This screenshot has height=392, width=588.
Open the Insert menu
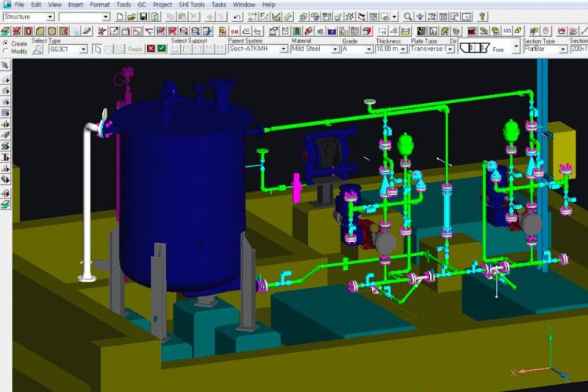[76, 4]
